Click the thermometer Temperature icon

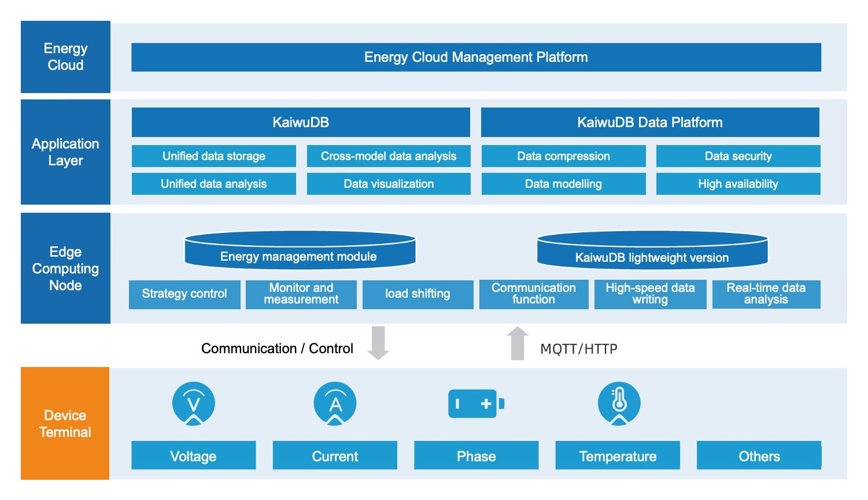click(x=619, y=403)
